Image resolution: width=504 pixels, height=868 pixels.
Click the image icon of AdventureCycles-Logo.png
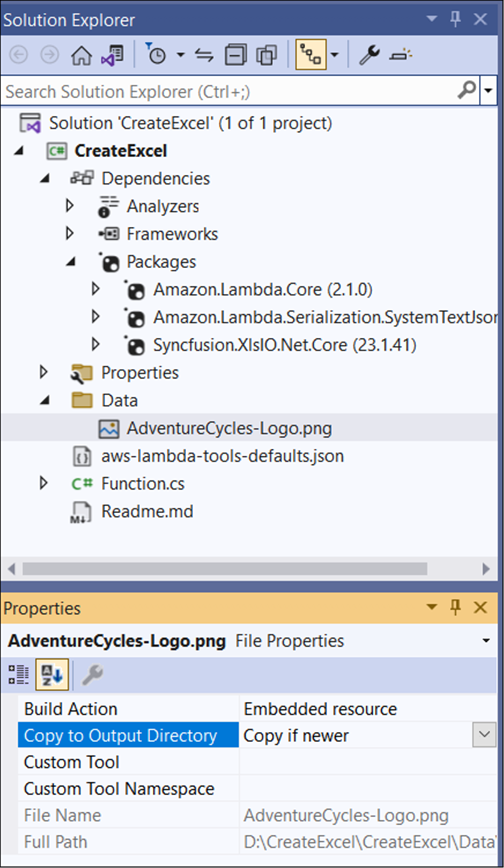[109, 429]
